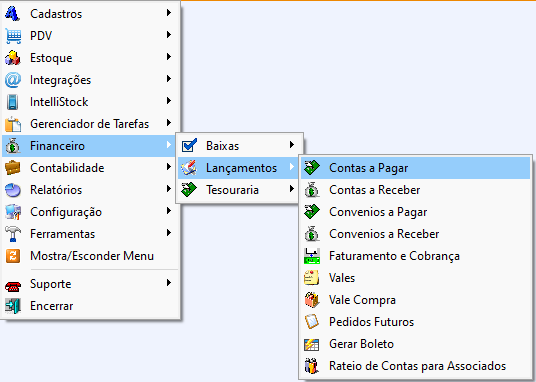This screenshot has height=382, width=536.
Task: Click the Ferramentas hammer icon
Action: [x=13, y=234]
